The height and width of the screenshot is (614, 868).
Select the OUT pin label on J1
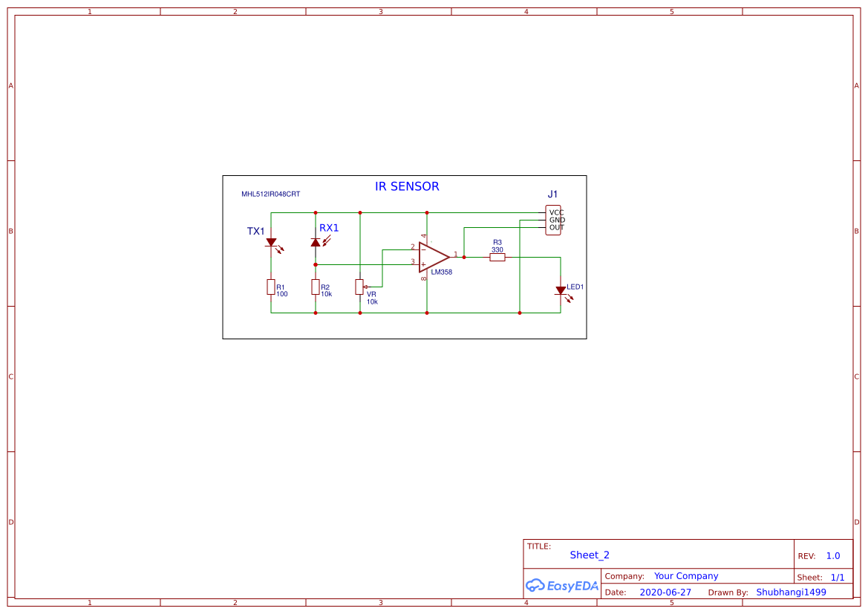click(x=555, y=227)
